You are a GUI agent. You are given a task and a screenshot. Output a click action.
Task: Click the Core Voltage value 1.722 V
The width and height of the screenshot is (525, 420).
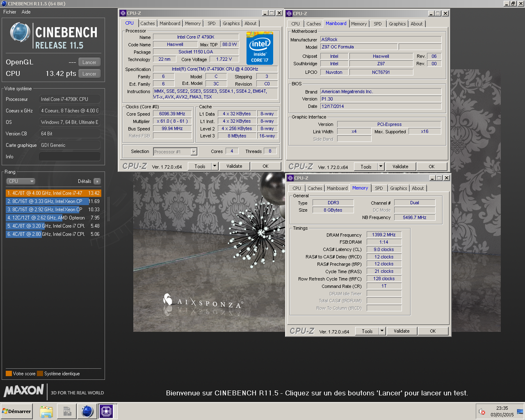click(224, 59)
